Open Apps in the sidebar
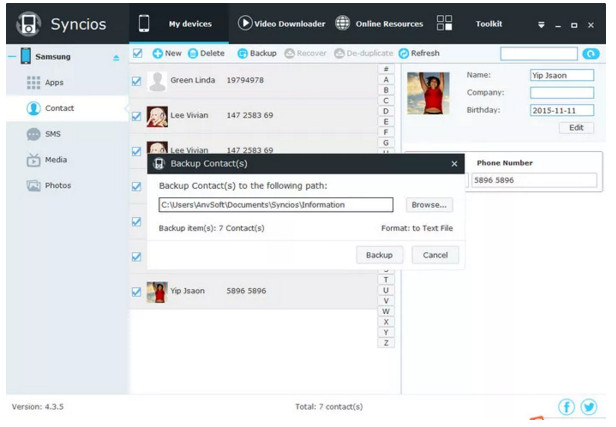The image size is (616, 427). click(x=54, y=82)
